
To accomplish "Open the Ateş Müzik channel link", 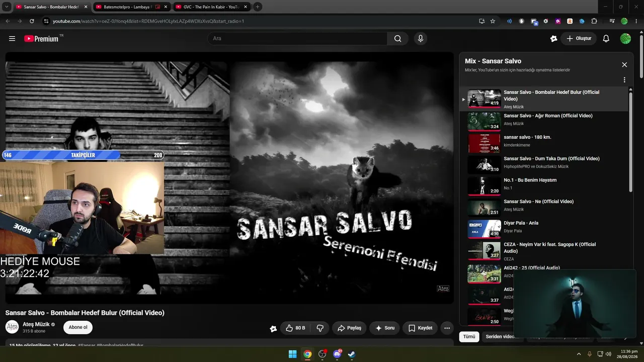I will (36, 324).
